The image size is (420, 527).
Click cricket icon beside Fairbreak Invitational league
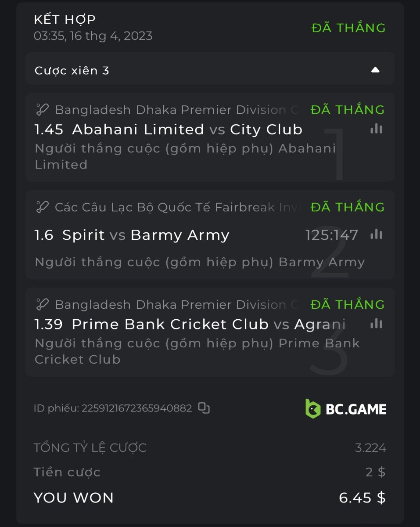tap(42, 207)
